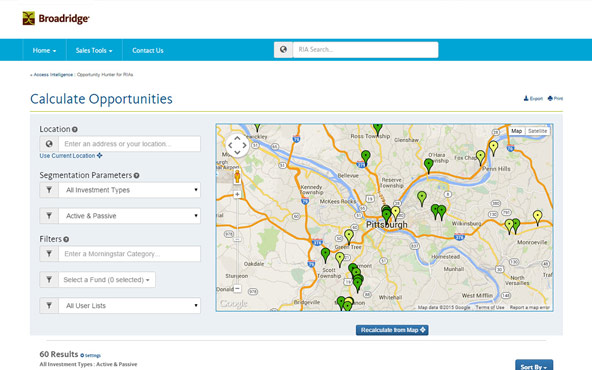The height and width of the screenshot is (370, 592).
Task: Open the Sales Tools menu
Action: pos(94,50)
